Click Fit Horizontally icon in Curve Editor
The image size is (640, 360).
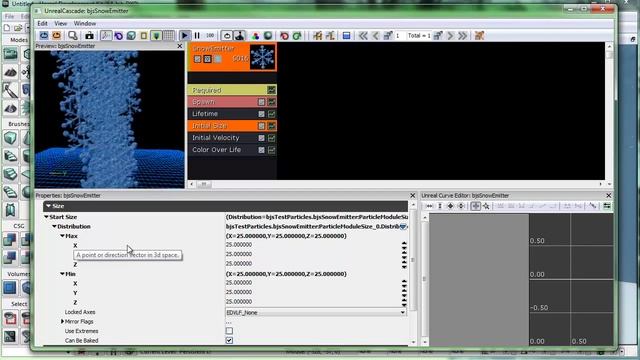click(429, 206)
